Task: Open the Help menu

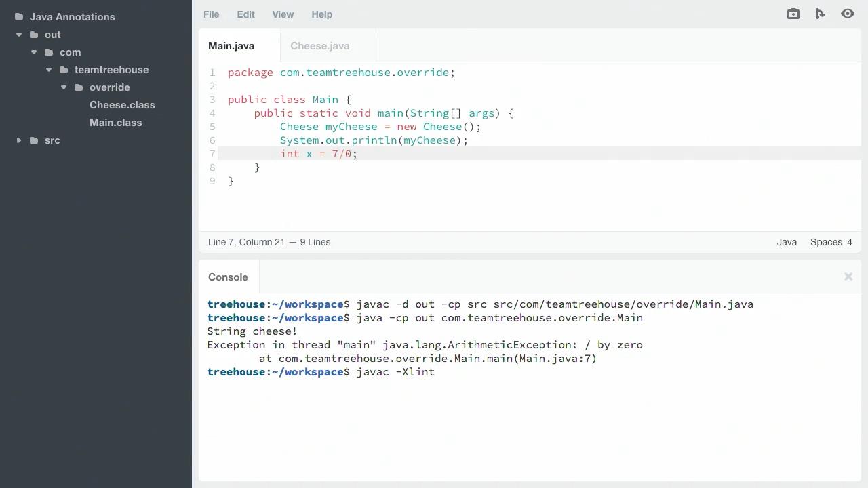Action: click(x=321, y=14)
